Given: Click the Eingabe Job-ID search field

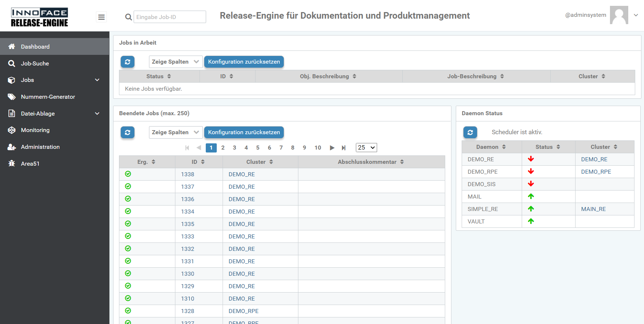Looking at the screenshot, I should coord(170,17).
